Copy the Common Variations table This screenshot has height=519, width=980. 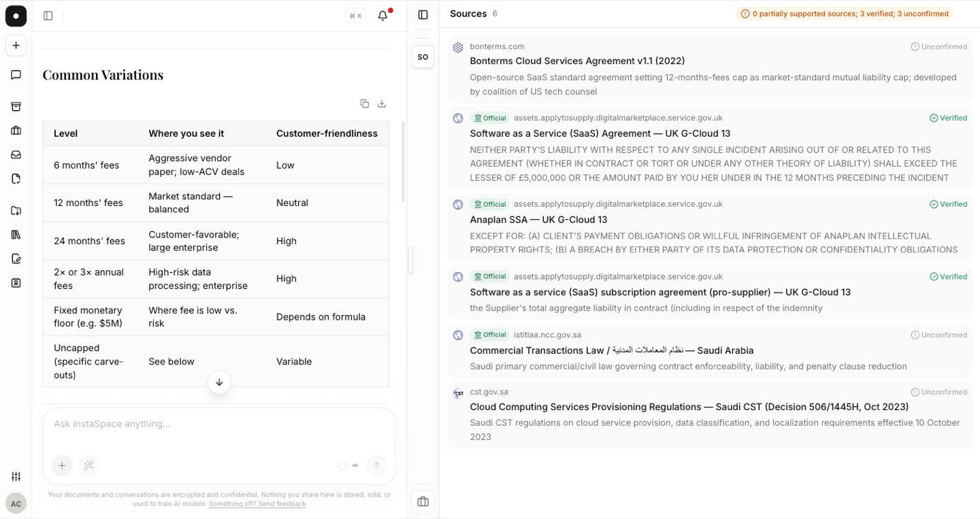click(364, 103)
